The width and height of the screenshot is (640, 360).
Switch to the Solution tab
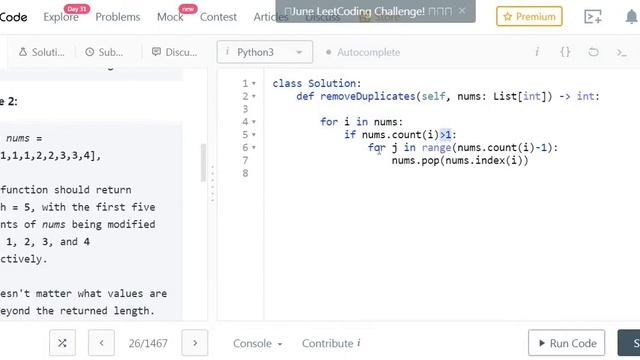click(x=42, y=52)
